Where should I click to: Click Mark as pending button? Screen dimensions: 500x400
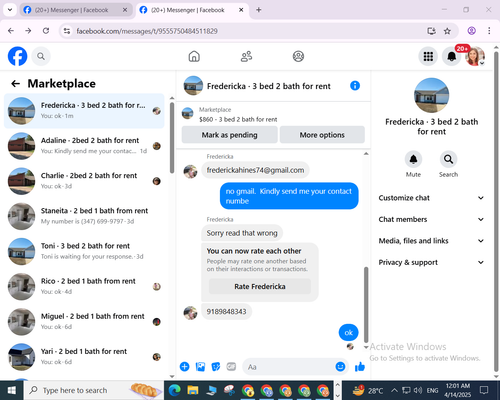tap(230, 135)
